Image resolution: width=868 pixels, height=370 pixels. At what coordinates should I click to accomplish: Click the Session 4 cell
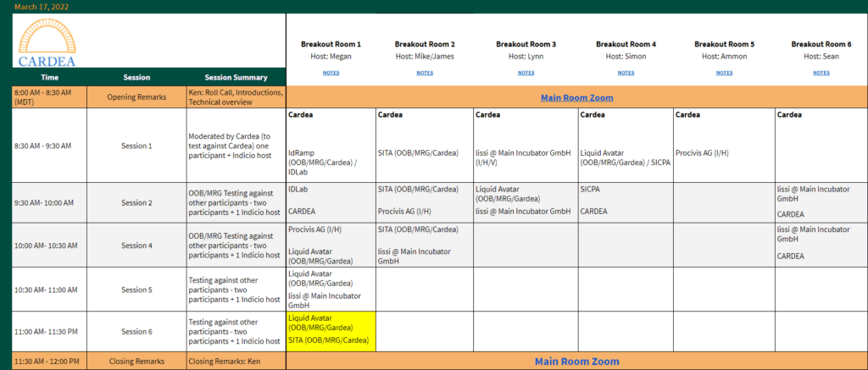pos(136,245)
